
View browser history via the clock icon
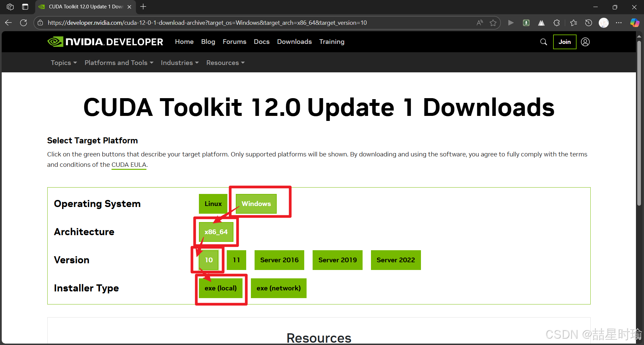pyautogui.click(x=588, y=22)
